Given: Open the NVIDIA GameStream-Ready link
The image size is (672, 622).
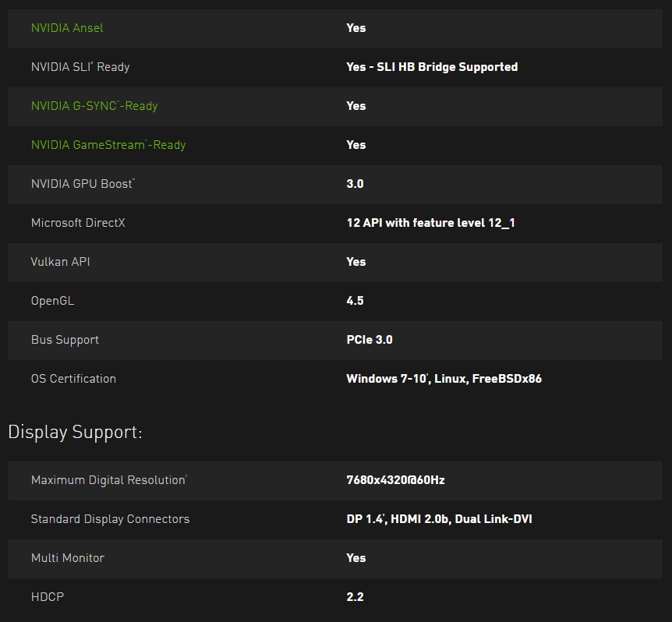Looking at the screenshot, I should click(108, 145).
